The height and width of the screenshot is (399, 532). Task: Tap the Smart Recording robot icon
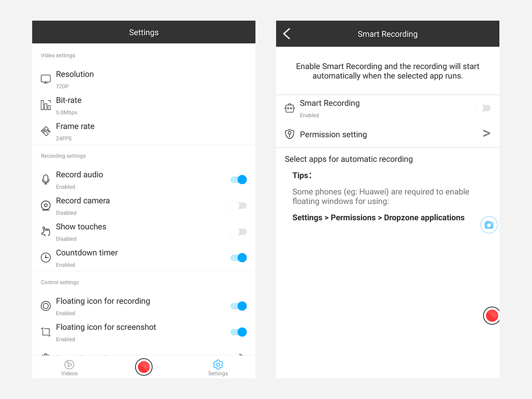coord(289,108)
